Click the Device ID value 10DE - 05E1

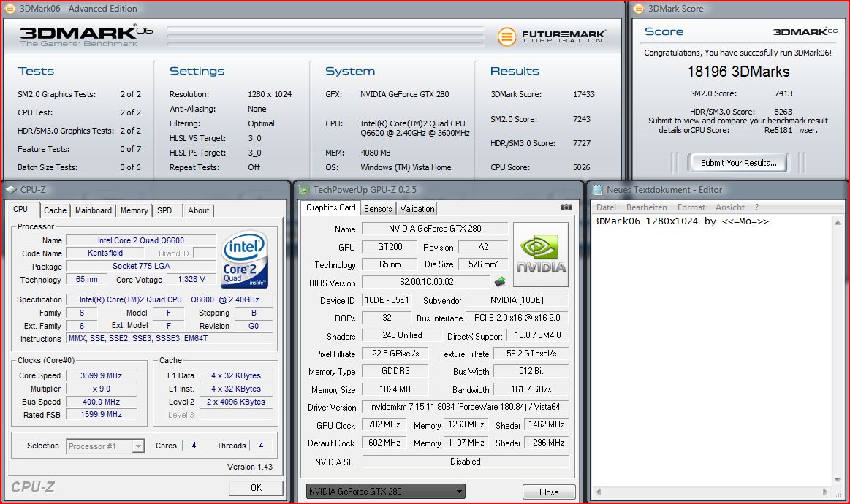click(x=387, y=299)
